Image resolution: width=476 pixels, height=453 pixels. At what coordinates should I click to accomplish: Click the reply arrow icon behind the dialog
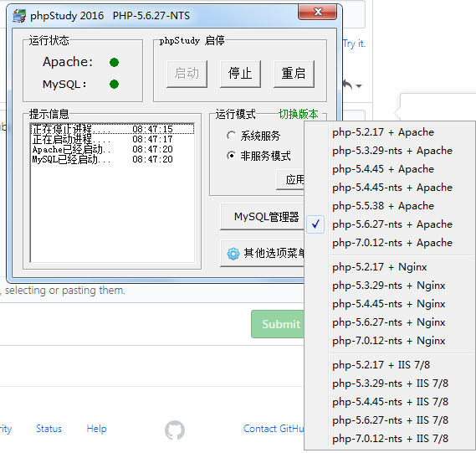[348, 85]
